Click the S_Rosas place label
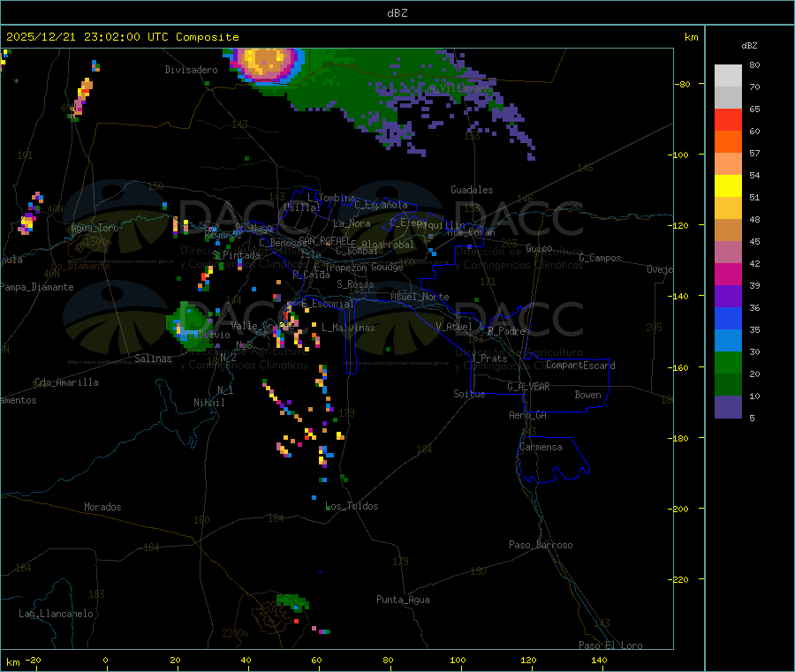The height and width of the screenshot is (672, 795). [x=355, y=284]
